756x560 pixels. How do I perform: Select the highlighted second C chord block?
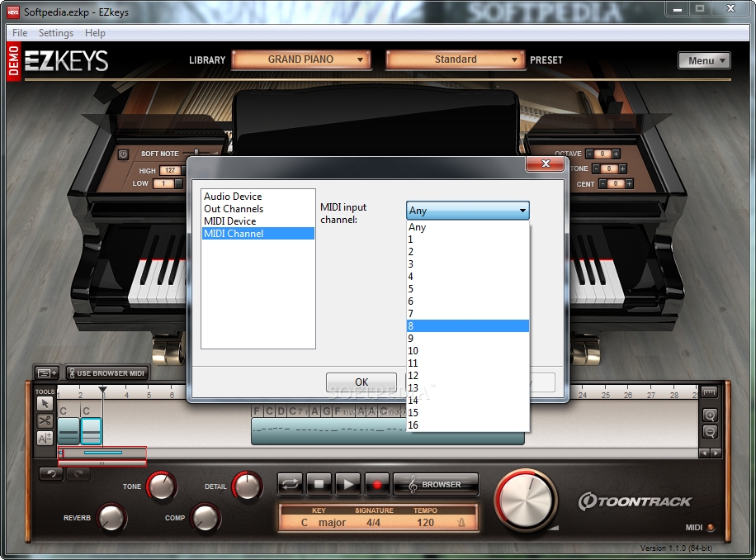91,430
